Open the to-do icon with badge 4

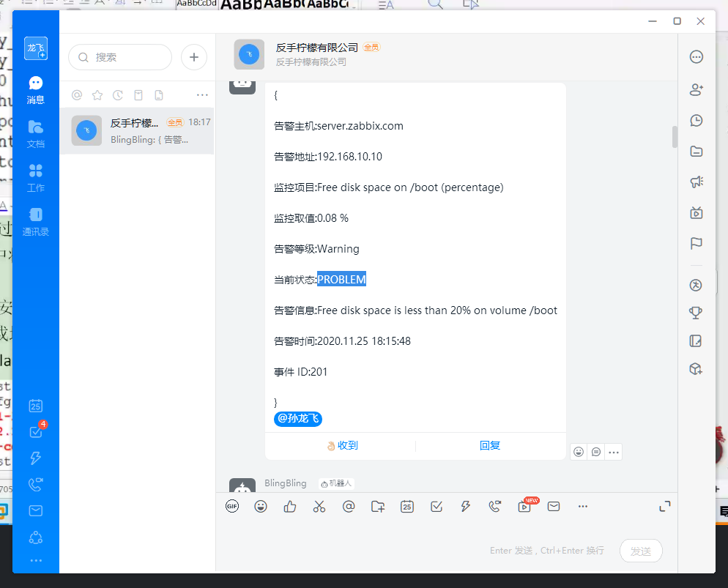(x=36, y=431)
